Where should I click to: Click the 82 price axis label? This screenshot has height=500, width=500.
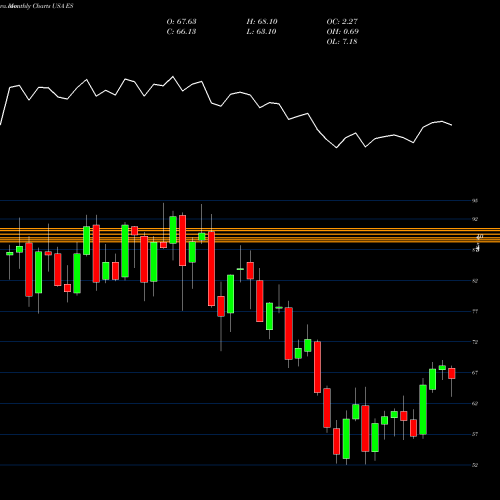[x=475, y=281]
